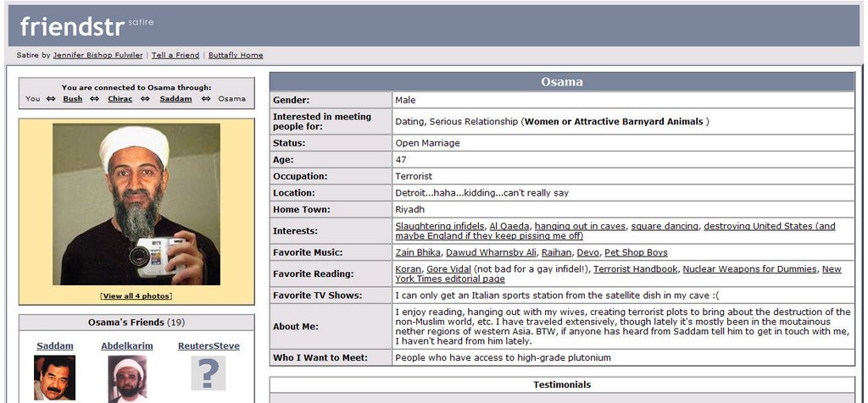Open ReutersSteve friend name link
Viewport: 868px width, 403px height.
(x=209, y=346)
